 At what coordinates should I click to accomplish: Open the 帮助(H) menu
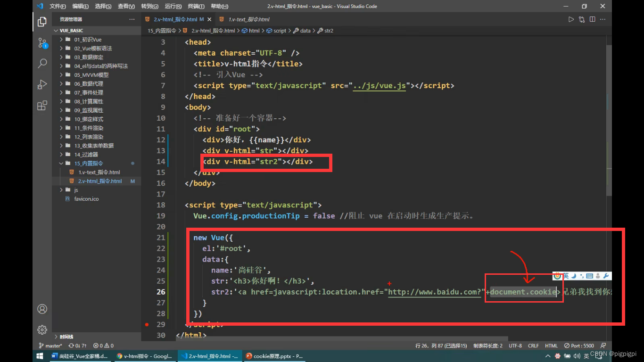[219, 6]
